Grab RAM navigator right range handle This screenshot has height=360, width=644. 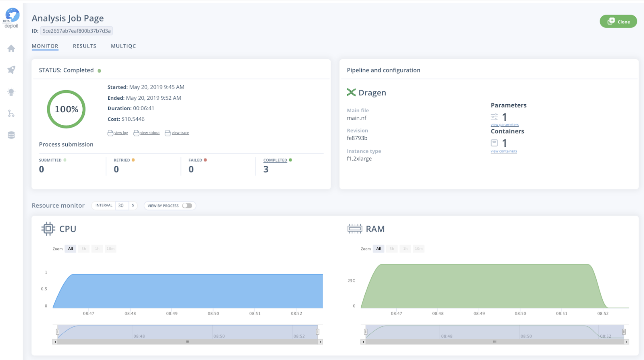coord(624,332)
